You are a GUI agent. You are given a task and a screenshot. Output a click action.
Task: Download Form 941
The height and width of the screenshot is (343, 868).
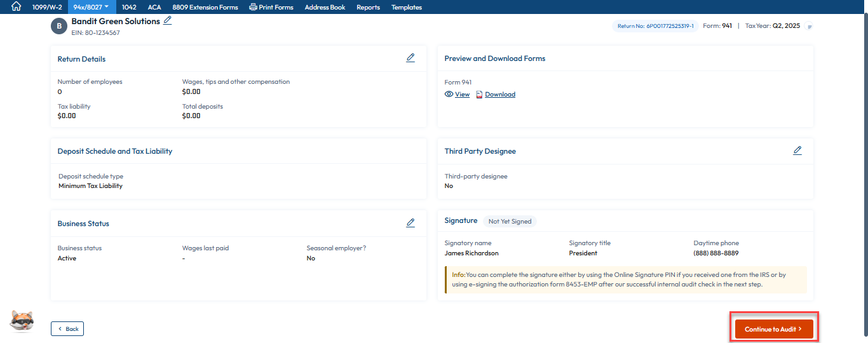pyautogui.click(x=500, y=94)
